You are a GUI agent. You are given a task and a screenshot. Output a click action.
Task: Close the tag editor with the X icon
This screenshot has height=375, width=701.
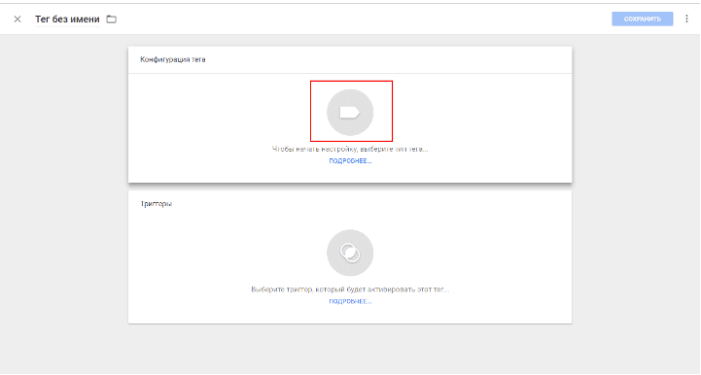coord(17,19)
